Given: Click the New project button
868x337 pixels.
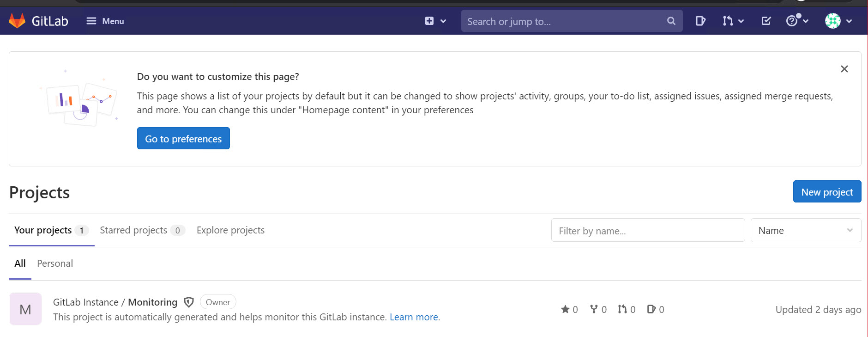Looking at the screenshot, I should coord(827,192).
